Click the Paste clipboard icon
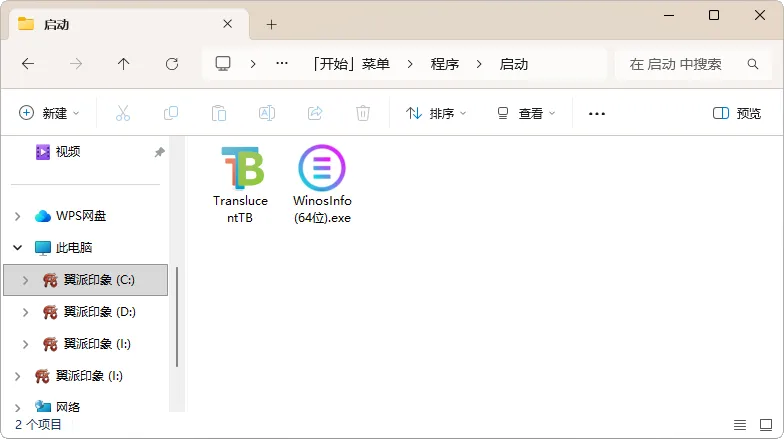Image resolution: width=784 pixels, height=439 pixels. pyautogui.click(x=219, y=114)
